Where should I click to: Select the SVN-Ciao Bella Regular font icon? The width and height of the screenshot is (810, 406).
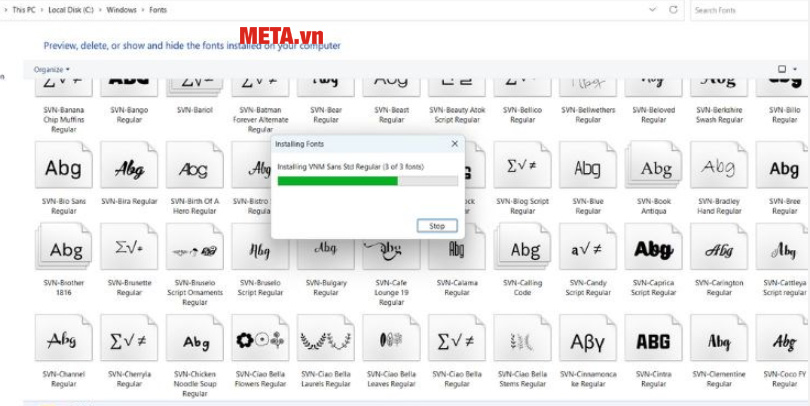click(457, 338)
